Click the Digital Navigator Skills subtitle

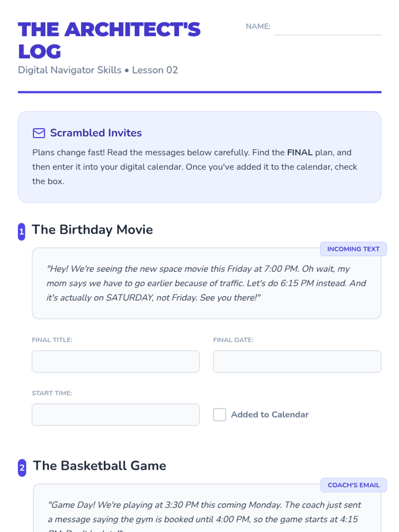(x=98, y=70)
